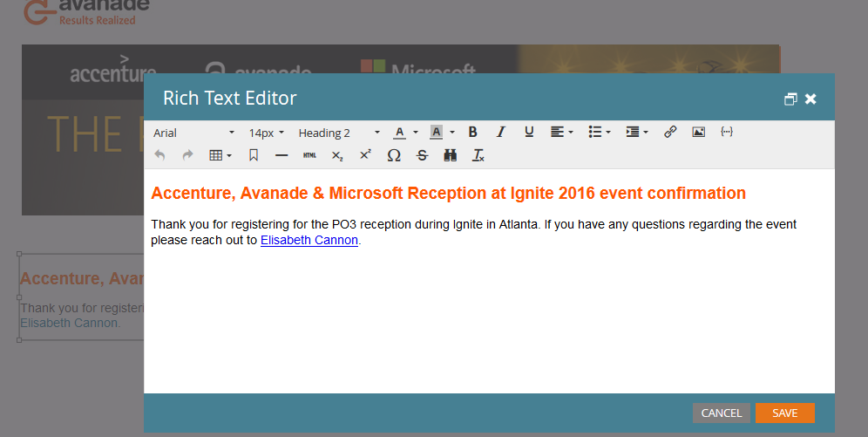Click the Clear formatting icon

[478, 155]
